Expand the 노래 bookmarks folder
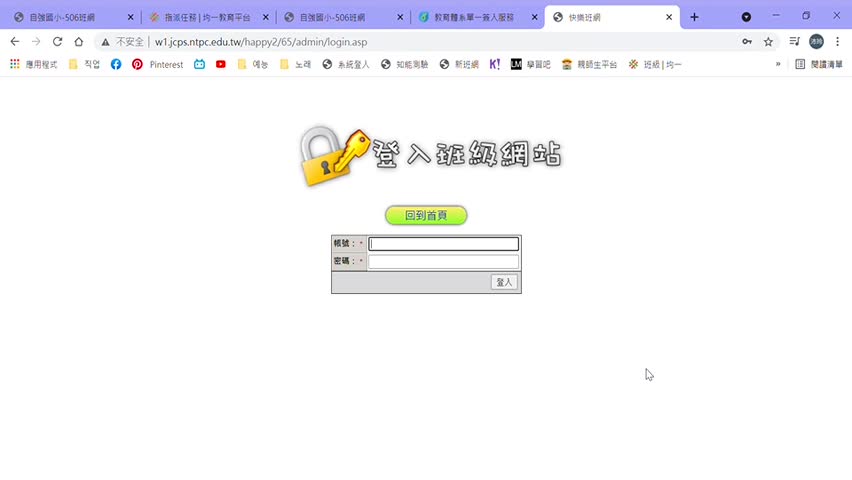 point(295,64)
